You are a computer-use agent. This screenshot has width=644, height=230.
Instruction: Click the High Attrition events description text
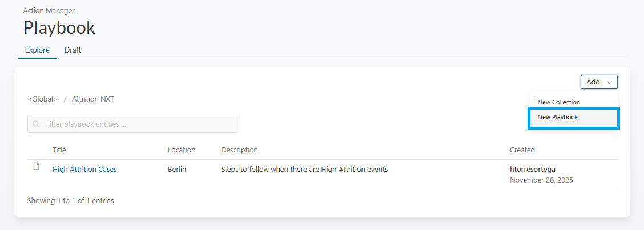click(304, 169)
